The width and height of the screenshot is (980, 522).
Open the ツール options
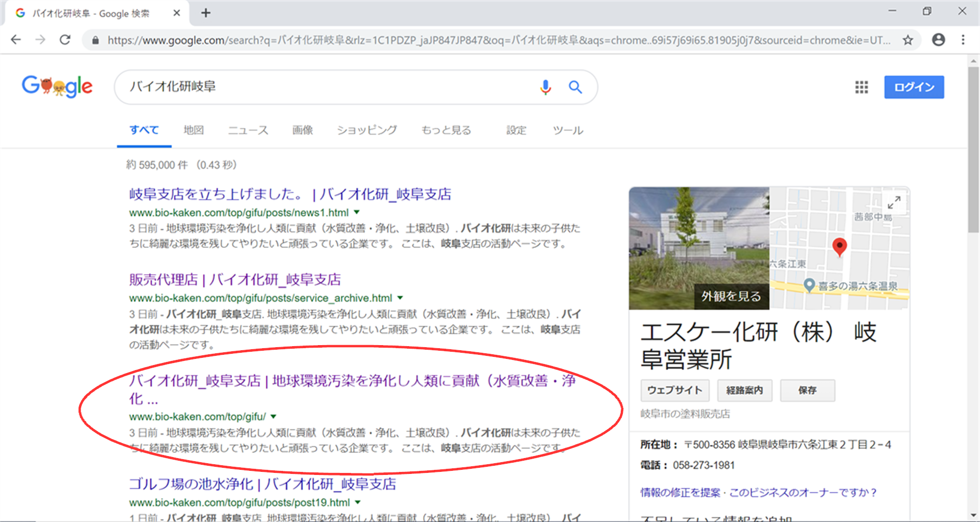coord(568,130)
